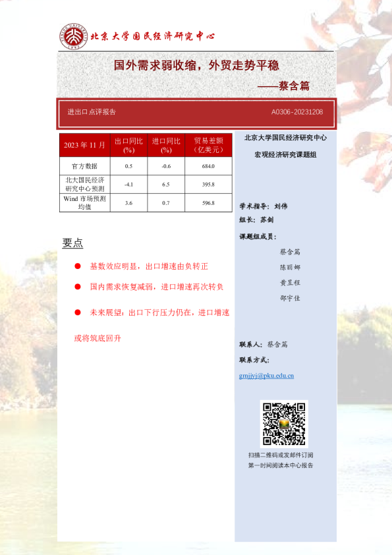The width and height of the screenshot is (392, 555).
Task: Click the 联系人：蔡含篇 line
Action: pyautogui.click(x=264, y=344)
